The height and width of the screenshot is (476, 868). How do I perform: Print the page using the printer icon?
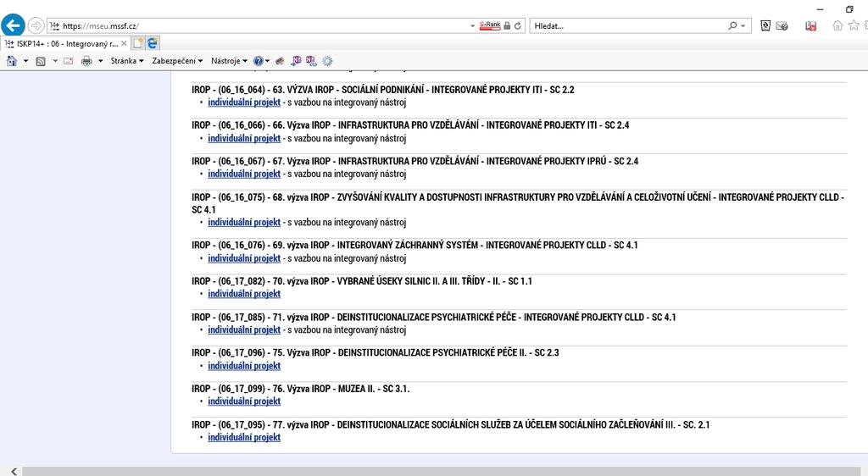coord(86,61)
